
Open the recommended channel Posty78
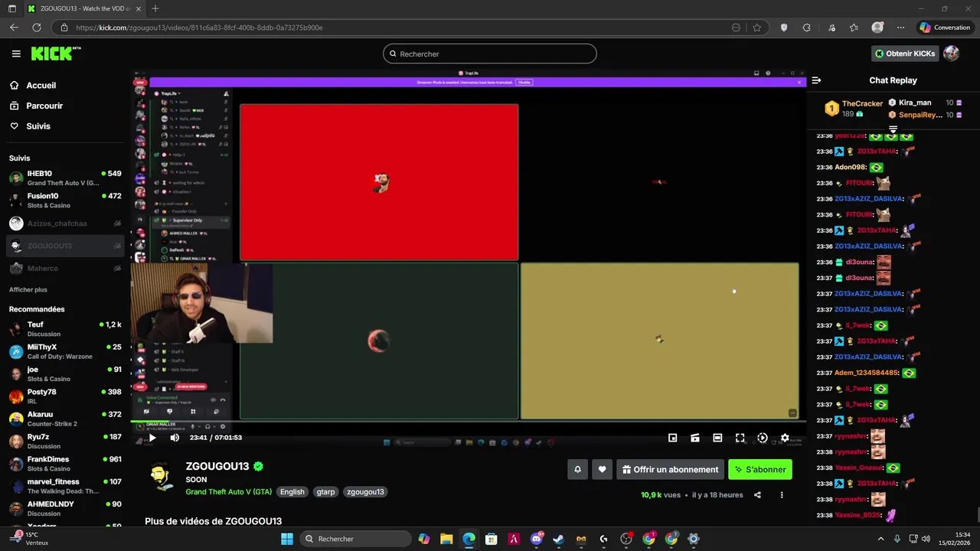click(x=65, y=396)
